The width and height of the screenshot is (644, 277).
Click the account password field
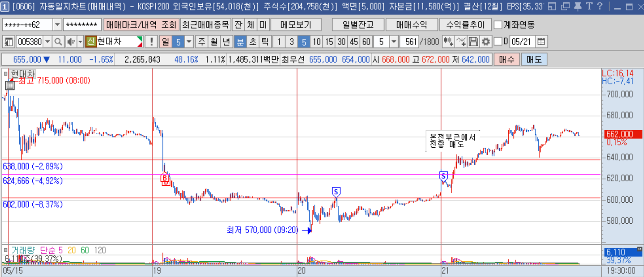click(82, 25)
